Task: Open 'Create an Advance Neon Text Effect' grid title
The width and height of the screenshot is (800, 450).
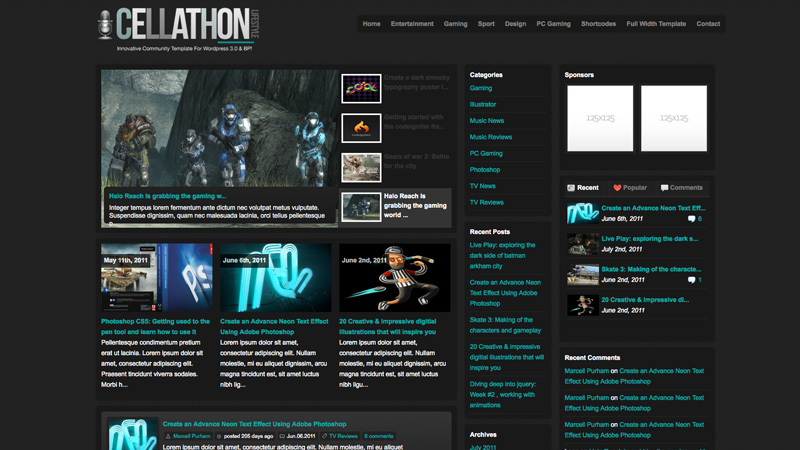Action: (x=274, y=327)
